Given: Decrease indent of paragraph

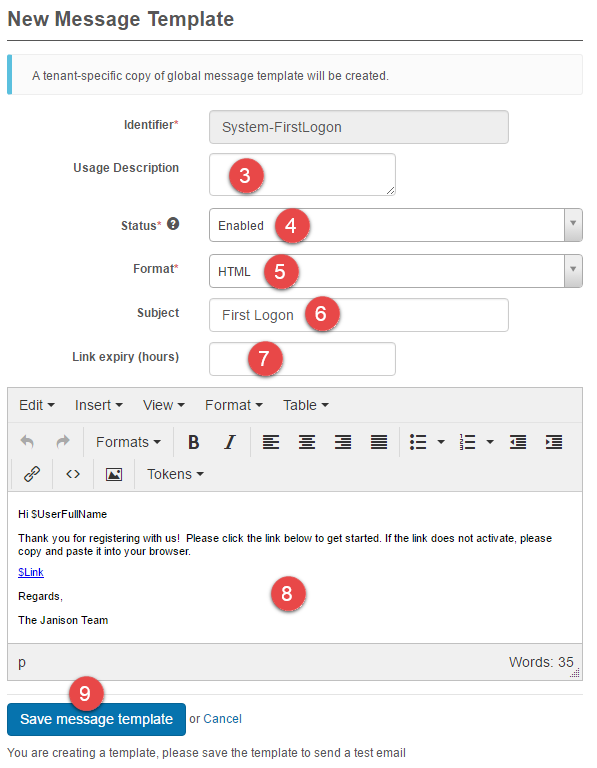Looking at the screenshot, I should point(518,442).
